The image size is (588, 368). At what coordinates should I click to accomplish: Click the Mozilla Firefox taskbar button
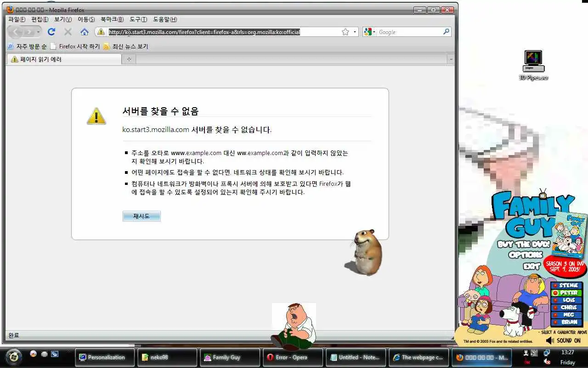(482, 357)
